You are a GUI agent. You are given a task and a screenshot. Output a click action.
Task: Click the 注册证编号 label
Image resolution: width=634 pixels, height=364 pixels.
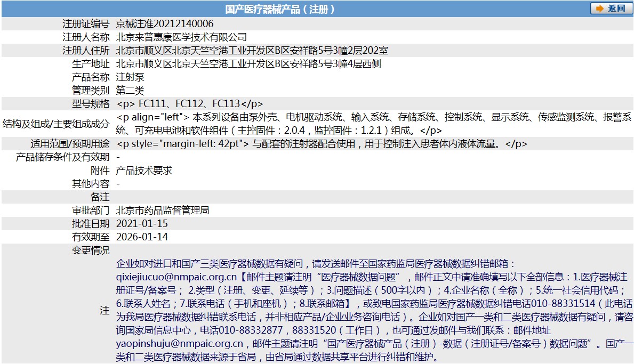point(86,24)
